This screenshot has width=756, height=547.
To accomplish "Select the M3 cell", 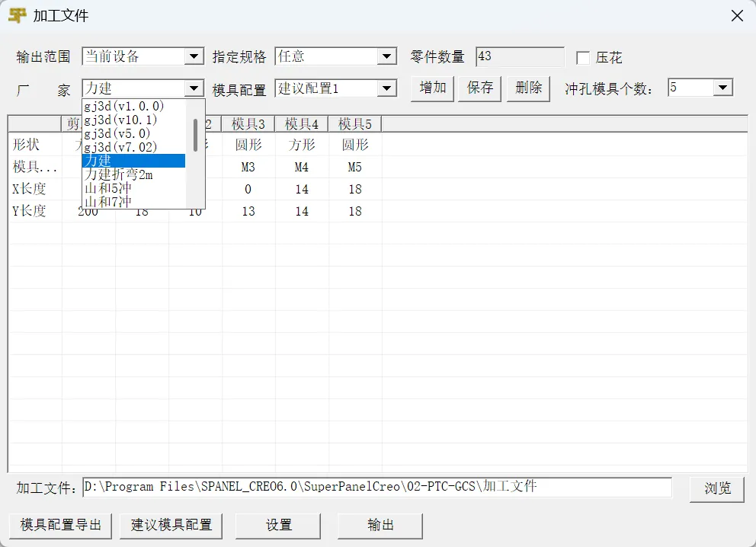I will (248, 167).
